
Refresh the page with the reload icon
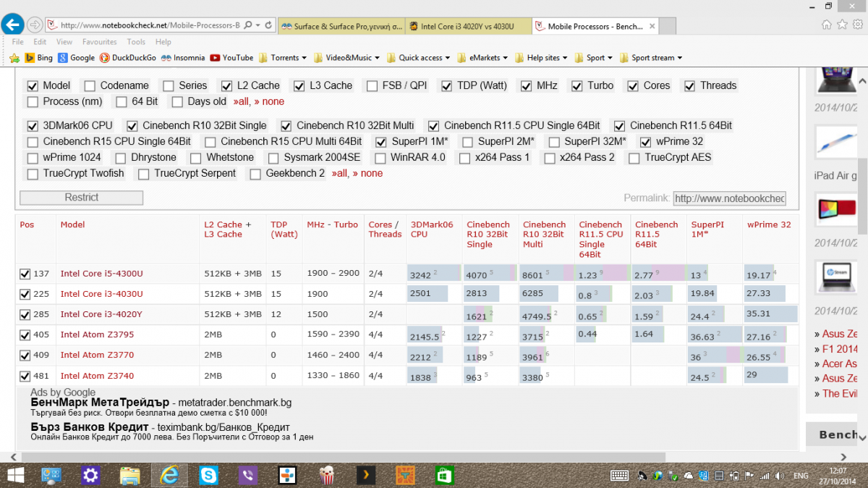269,25
